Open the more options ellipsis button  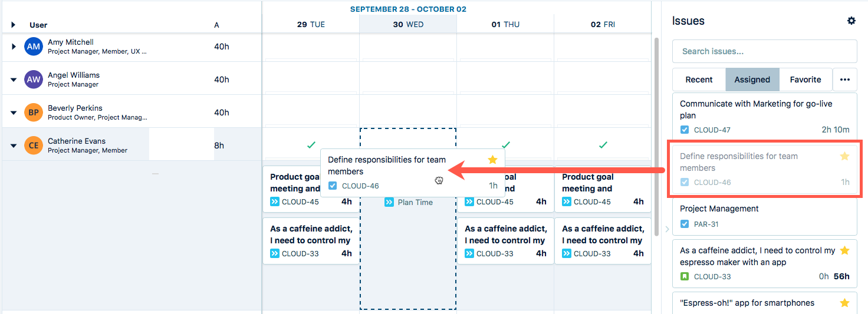(x=844, y=80)
